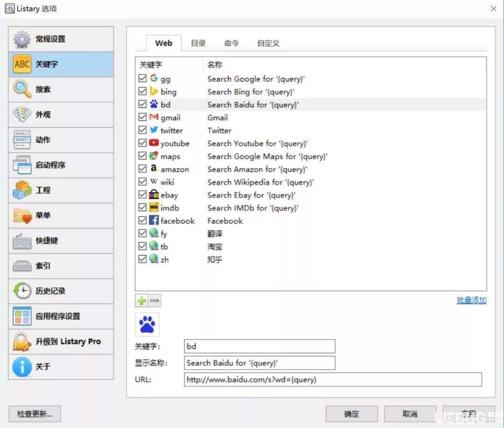Click the Bing icon in bing row
This screenshot has width=504, height=428.
pos(154,91)
